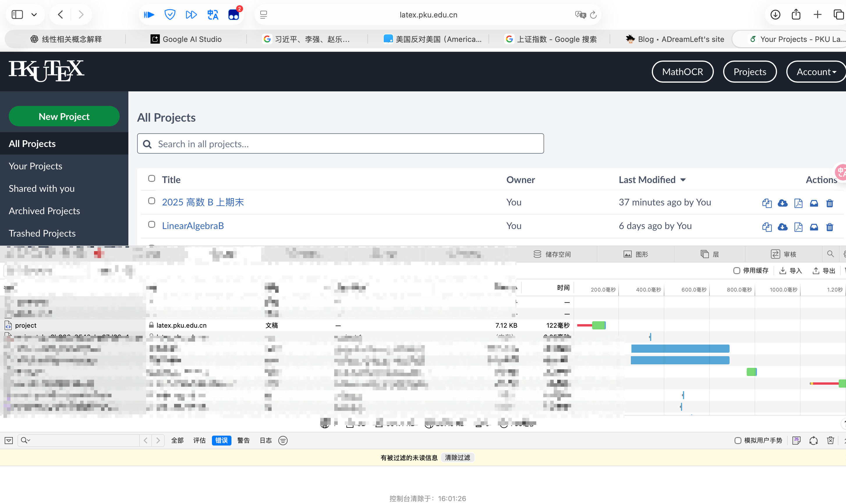
Task: Click the console clear trash icon
Action: [830, 441]
